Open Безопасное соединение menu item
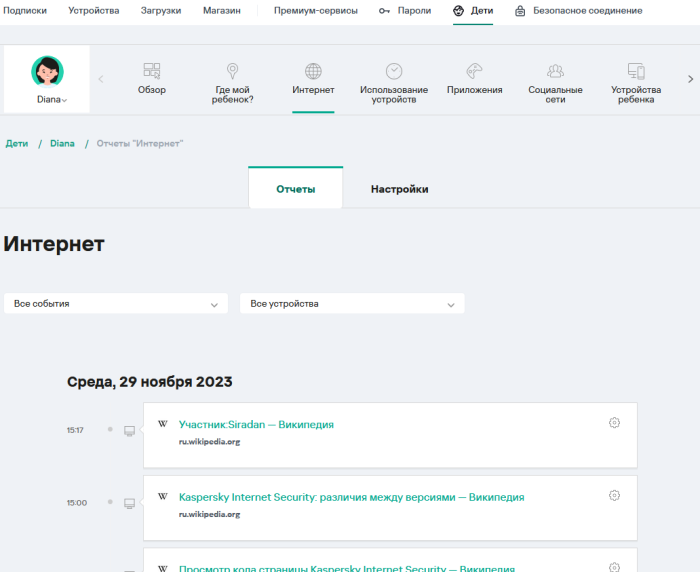The height and width of the screenshot is (572, 700). [x=588, y=11]
